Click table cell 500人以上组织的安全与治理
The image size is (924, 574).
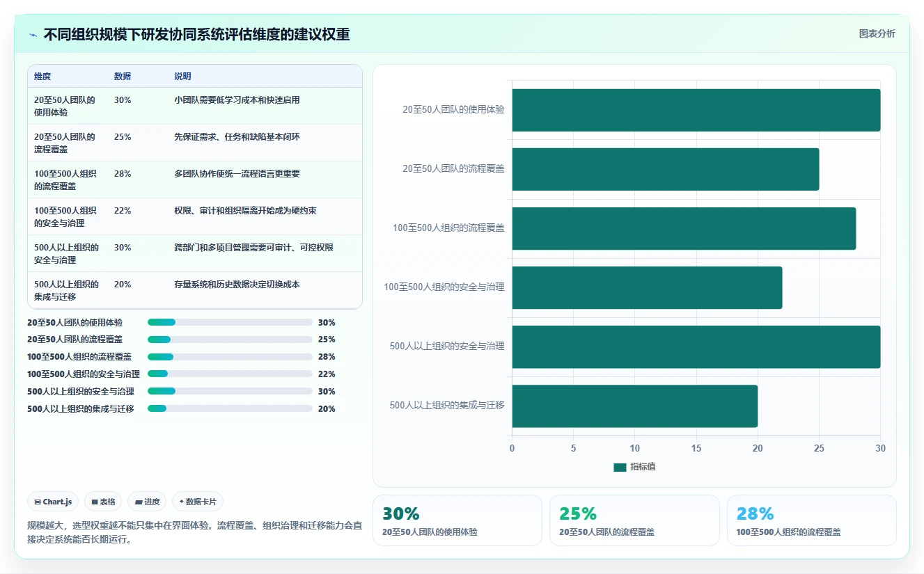(x=66, y=253)
